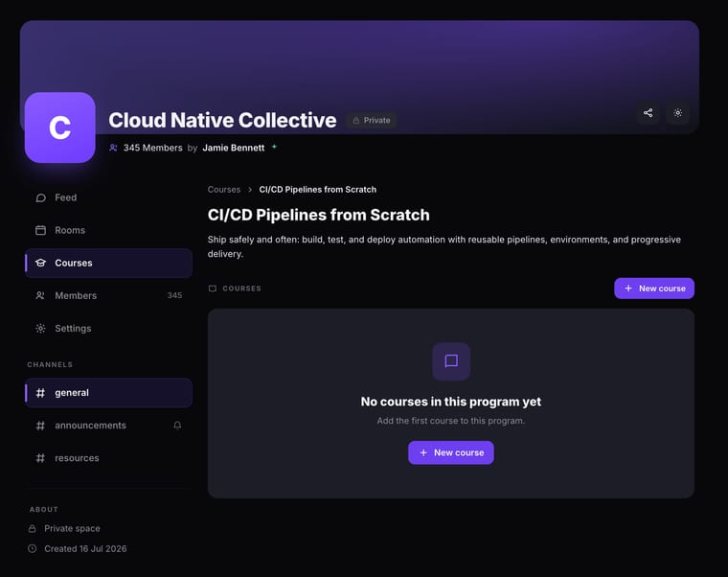
Task: Click the 345 Members count in header
Action: pyautogui.click(x=152, y=148)
